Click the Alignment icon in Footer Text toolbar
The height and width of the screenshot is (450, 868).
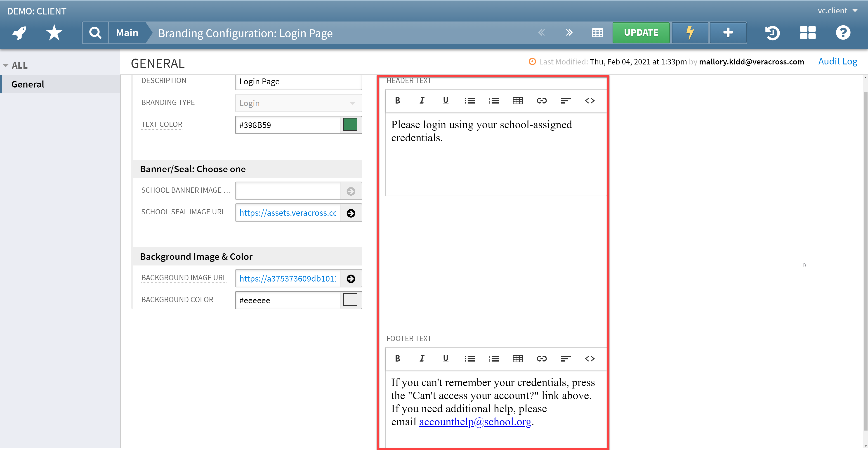point(564,359)
